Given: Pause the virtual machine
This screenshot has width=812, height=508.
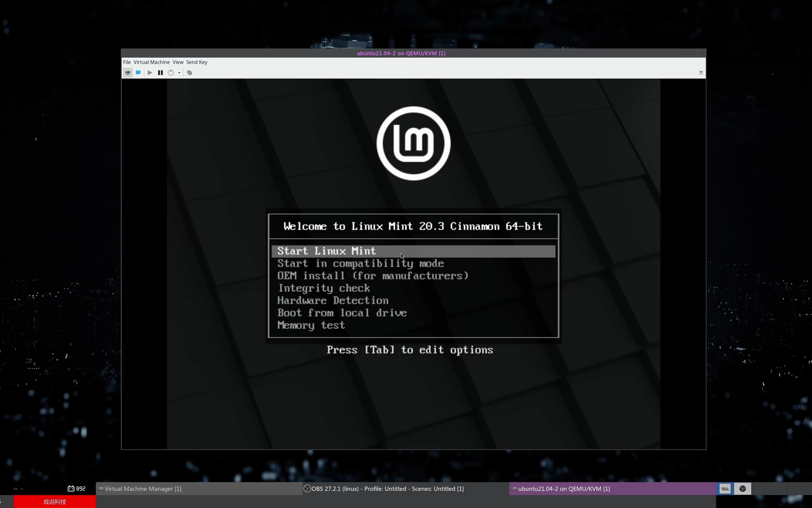Looking at the screenshot, I should pyautogui.click(x=160, y=73).
